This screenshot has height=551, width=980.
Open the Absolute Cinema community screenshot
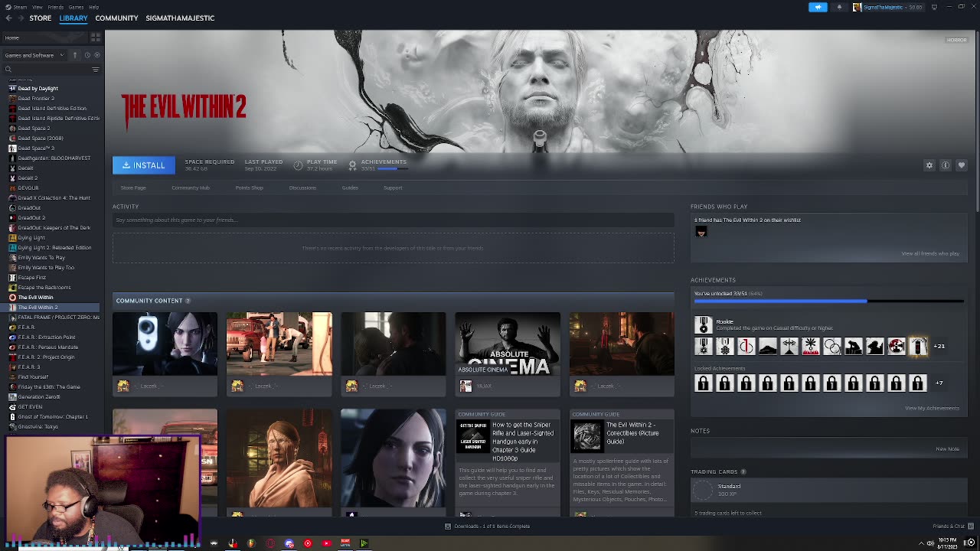(508, 344)
